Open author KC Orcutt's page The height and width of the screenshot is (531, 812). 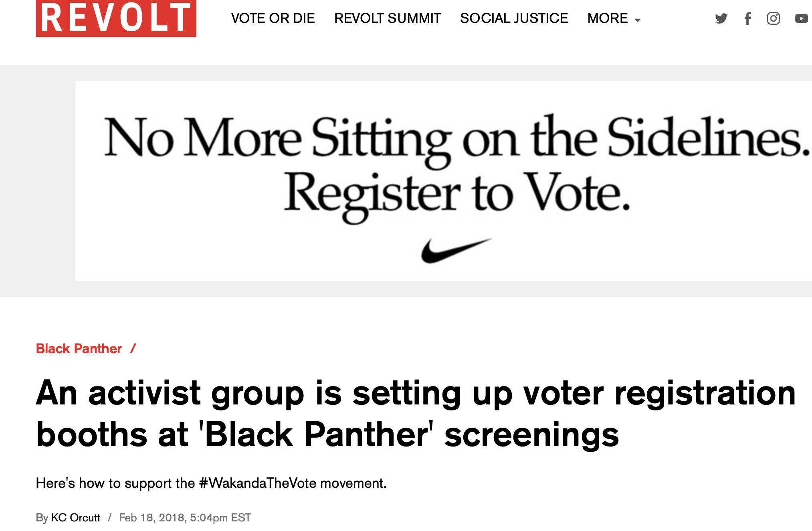(x=76, y=517)
